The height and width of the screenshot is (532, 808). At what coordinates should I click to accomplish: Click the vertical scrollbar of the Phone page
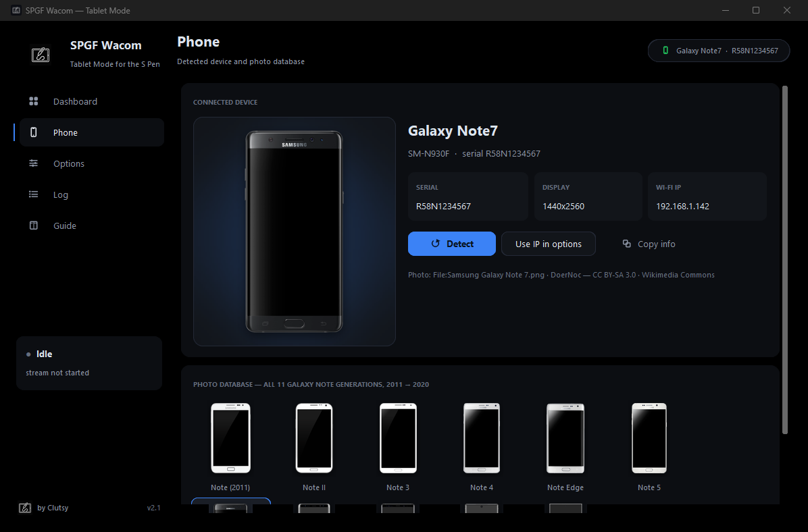pos(785,260)
